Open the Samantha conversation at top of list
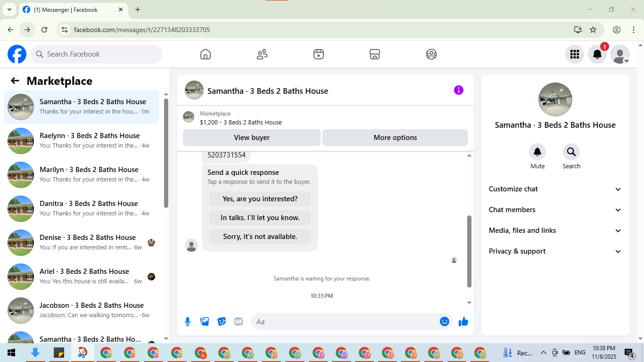The height and width of the screenshot is (362, 644). click(82, 107)
